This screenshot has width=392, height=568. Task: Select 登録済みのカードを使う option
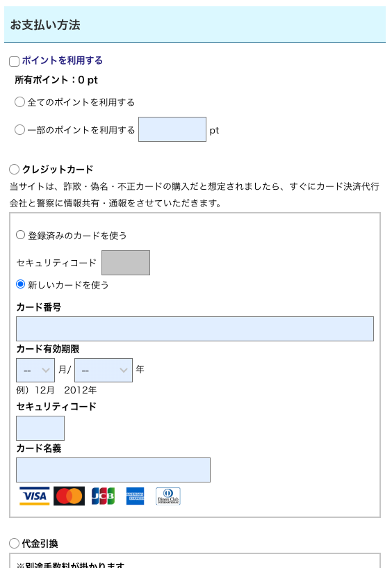coord(21,235)
